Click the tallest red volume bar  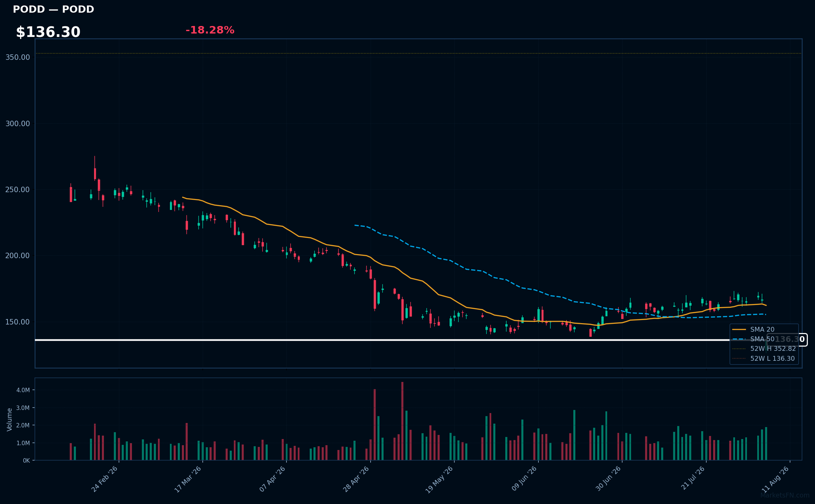(x=402, y=421)
